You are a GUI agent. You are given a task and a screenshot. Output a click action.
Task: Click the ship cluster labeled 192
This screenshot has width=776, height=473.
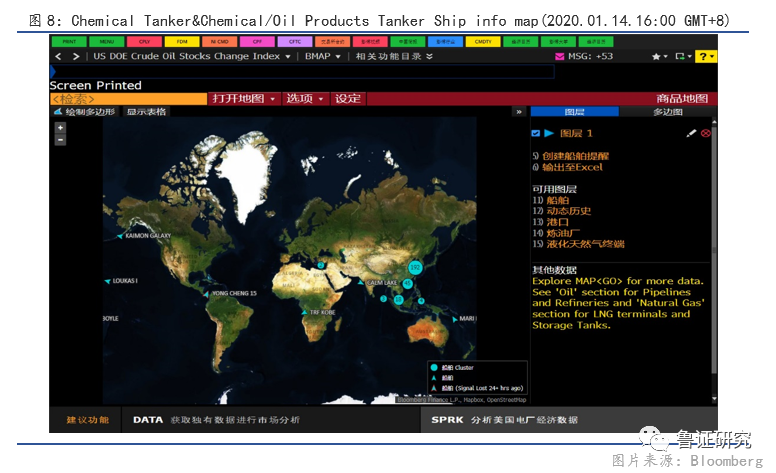(x=415, y=268)
